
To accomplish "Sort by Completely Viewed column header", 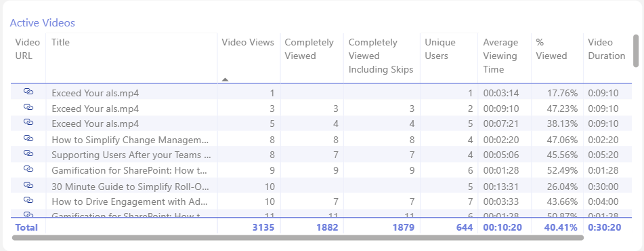I will pos(309,49).
